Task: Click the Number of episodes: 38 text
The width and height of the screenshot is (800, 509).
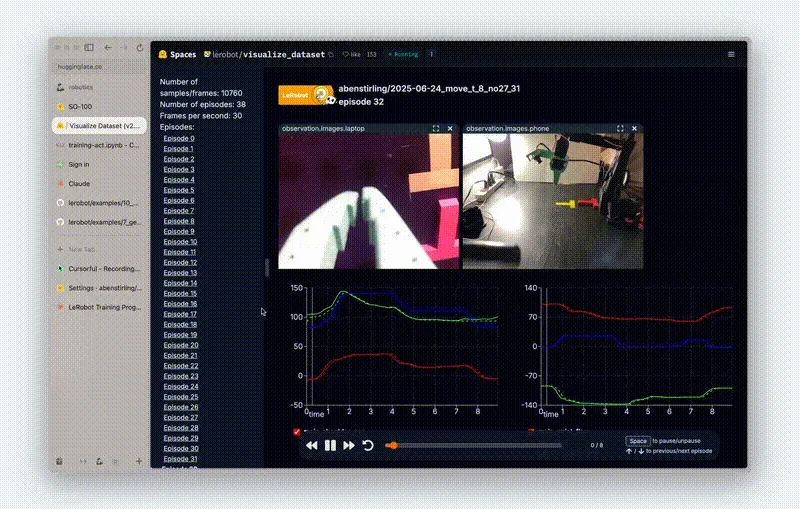Action: [203, 104]
